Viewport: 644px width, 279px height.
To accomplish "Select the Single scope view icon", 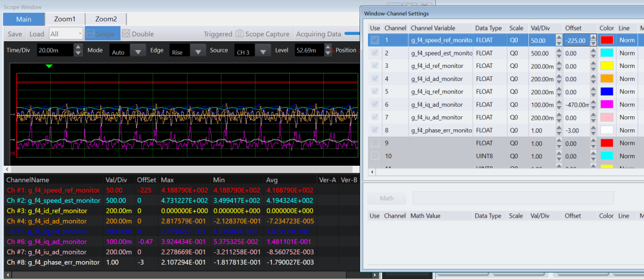I will (x=91, y=34).
